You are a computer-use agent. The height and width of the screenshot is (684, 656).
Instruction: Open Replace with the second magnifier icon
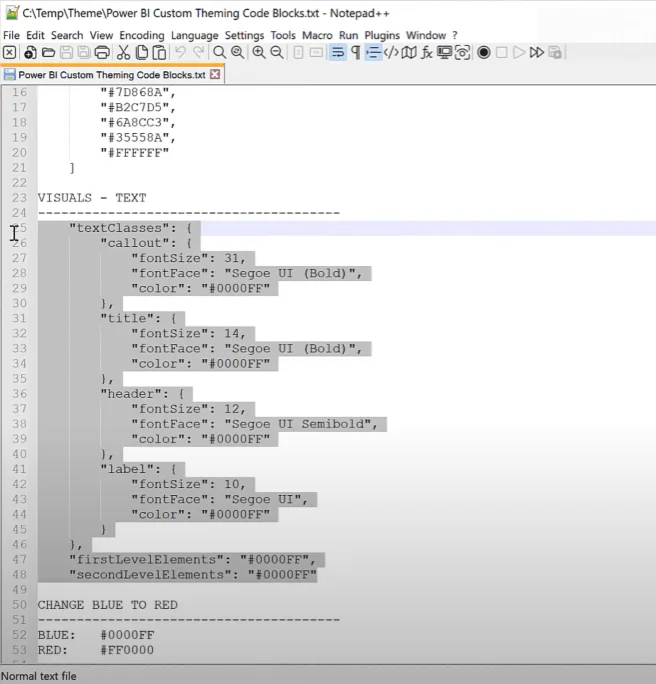tap(238, 53)
